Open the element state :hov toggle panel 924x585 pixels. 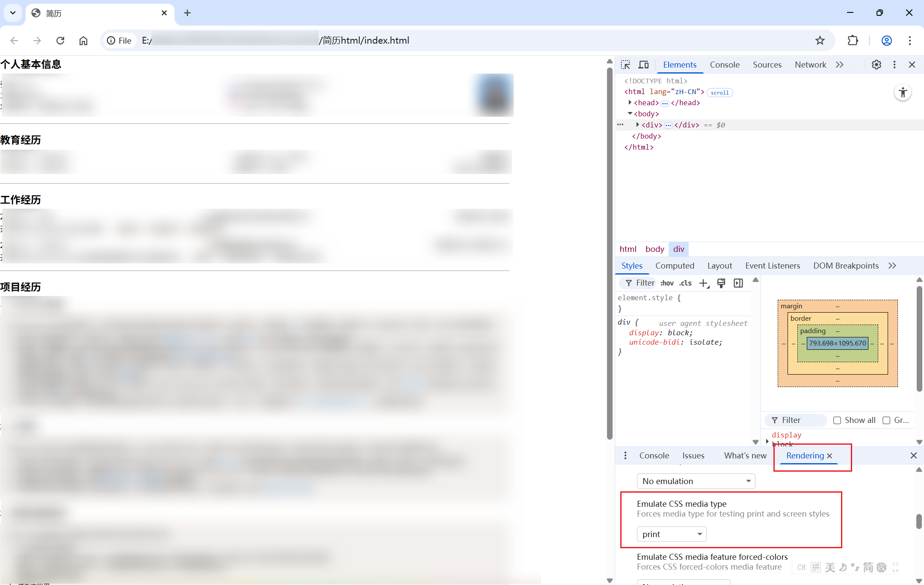(666, 283)
